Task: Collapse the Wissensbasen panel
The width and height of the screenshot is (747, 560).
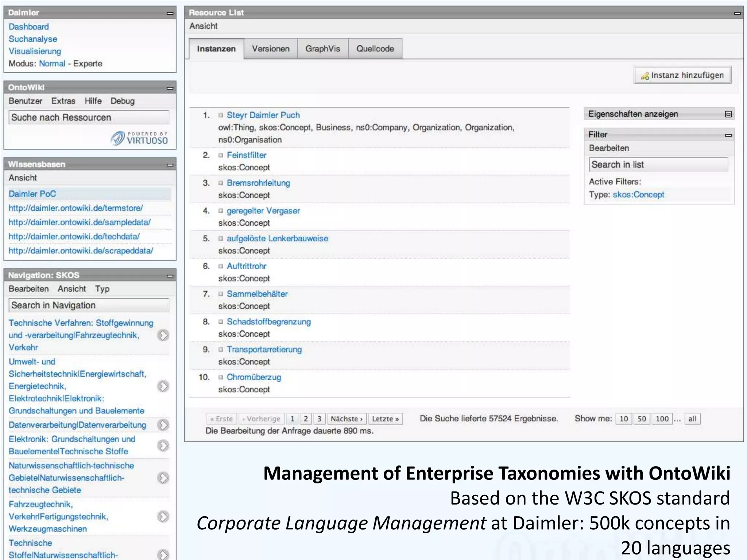Action: (x=170, y=165)
